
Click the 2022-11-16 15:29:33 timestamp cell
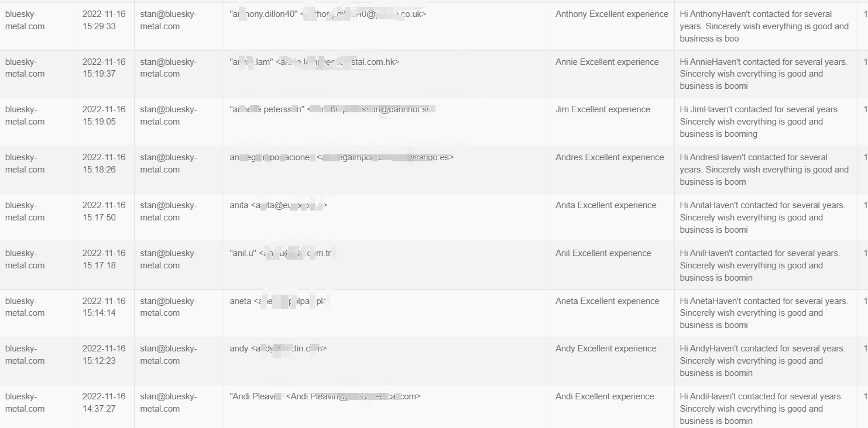click(104, 20)
